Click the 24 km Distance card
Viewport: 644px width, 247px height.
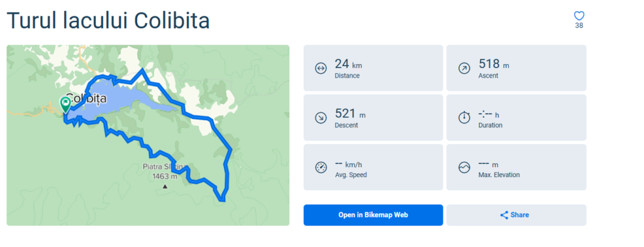[374, 68]
